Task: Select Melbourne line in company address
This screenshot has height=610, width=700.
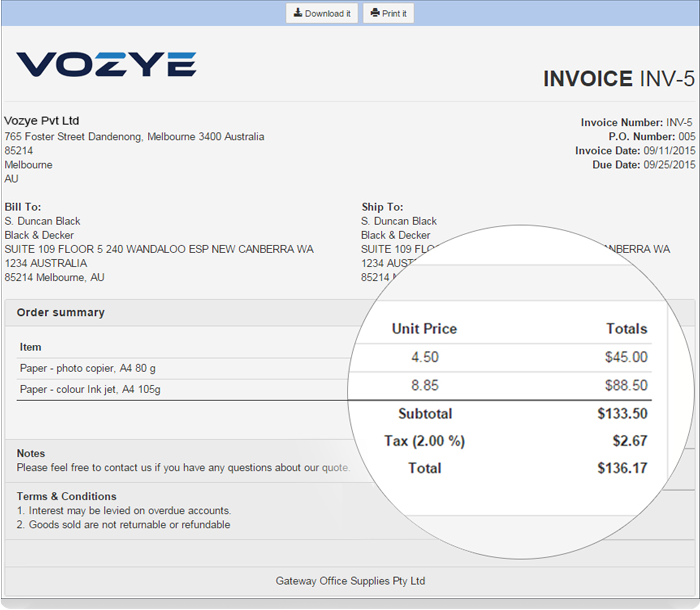Action: [x=29, y=165]
